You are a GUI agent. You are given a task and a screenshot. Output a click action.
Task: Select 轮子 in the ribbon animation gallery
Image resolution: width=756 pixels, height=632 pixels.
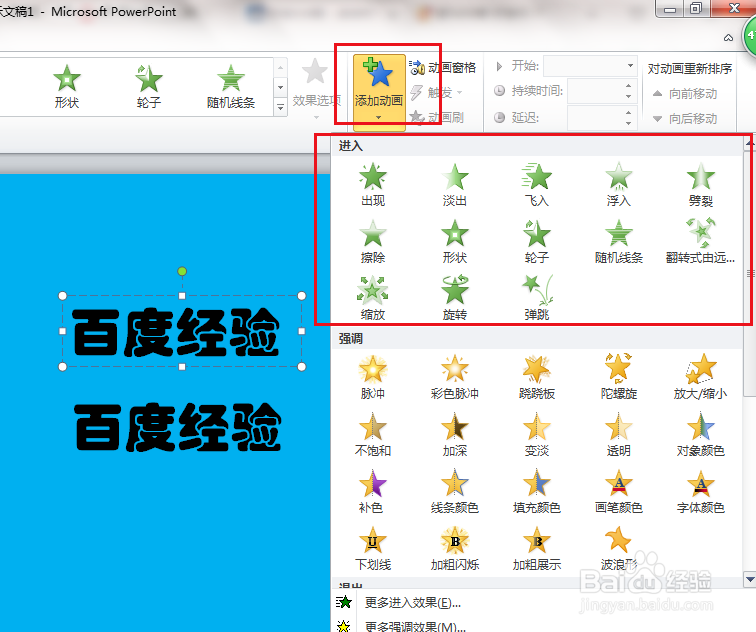pos(148,87)
